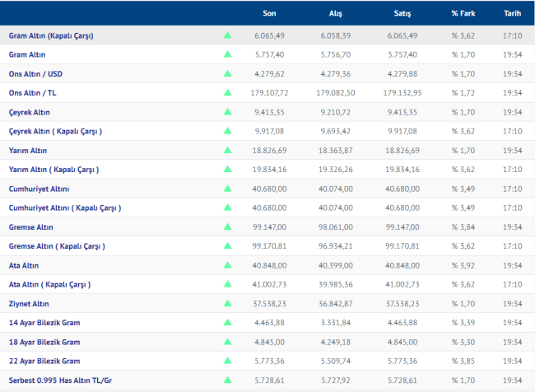Click the green arrow next to Ziynet Altın
Image resolution: width=535 pixels, height=392 pixels.
pos(227,303)
